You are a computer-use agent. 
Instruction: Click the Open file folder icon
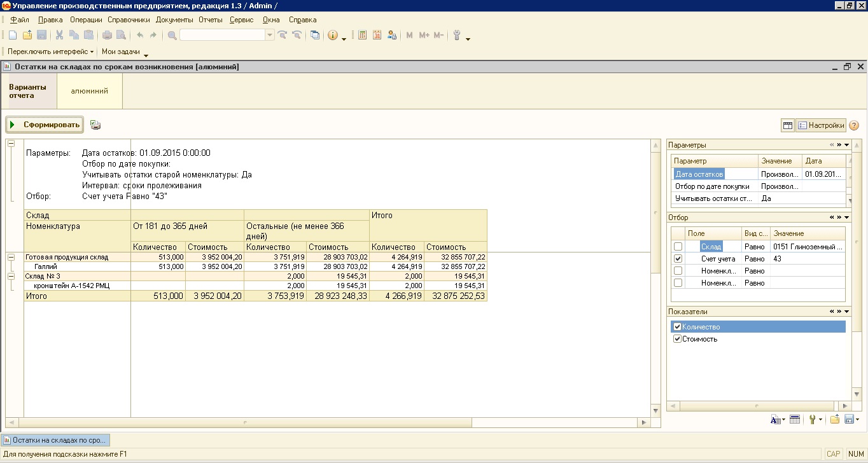tap(27, 36)
